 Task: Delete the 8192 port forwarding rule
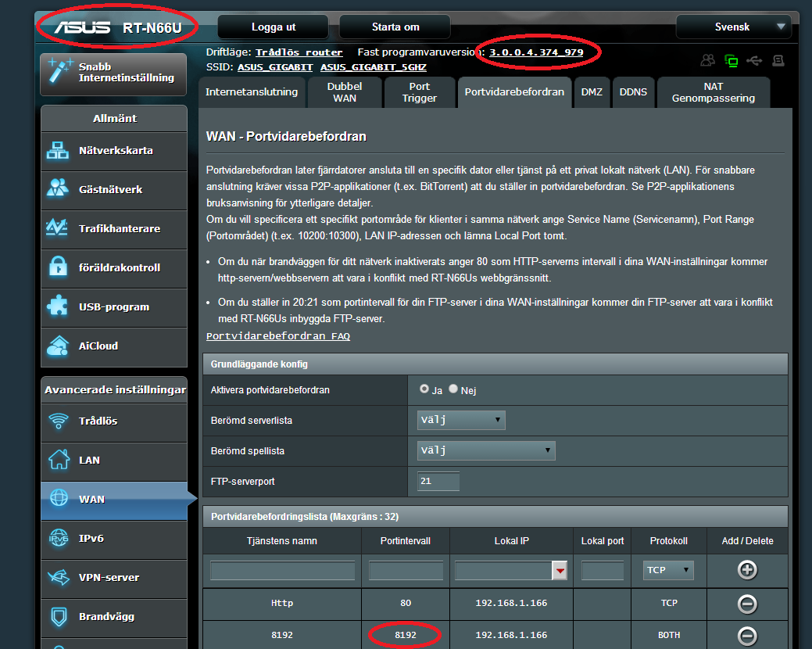(747, 636)
